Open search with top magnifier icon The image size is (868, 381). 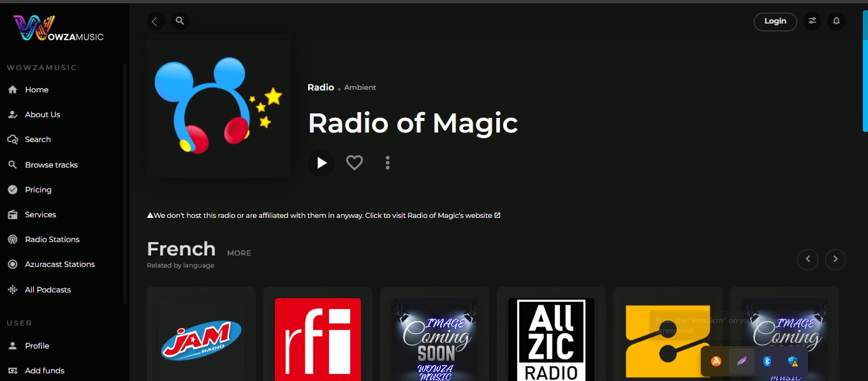[180, 21]
